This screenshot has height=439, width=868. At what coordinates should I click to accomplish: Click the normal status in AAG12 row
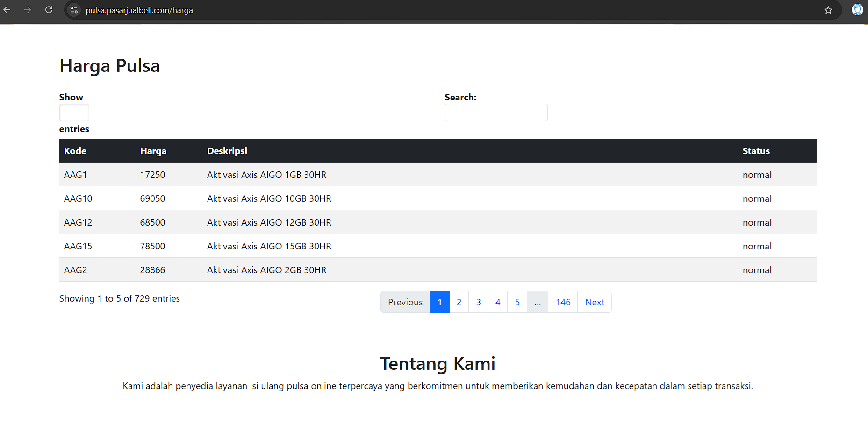757,222
